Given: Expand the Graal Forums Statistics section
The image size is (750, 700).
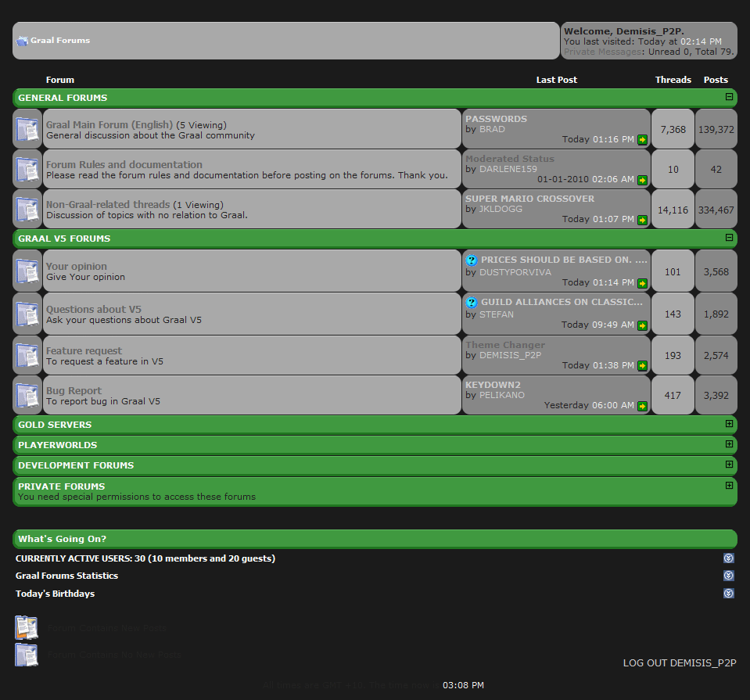Looking at the screenshot, I should click(x=728, y=575).
